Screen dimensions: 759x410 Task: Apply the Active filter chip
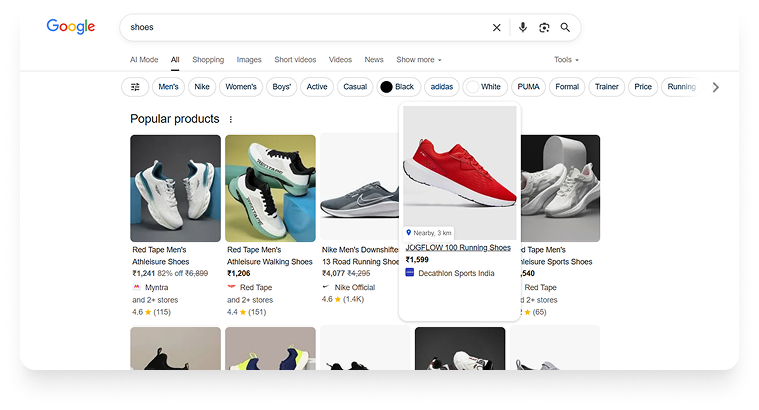pos(317,87)
